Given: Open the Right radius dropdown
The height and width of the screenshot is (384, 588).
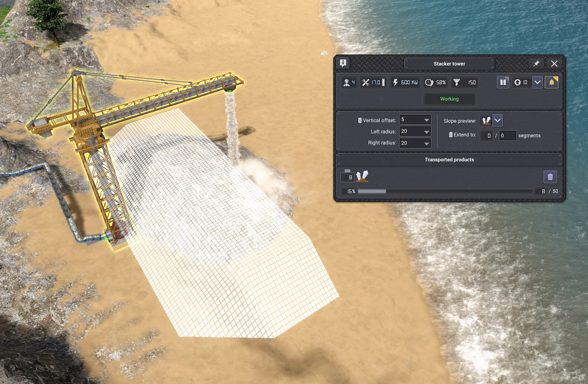Looking at the screenshot, I should click(415, 143).
